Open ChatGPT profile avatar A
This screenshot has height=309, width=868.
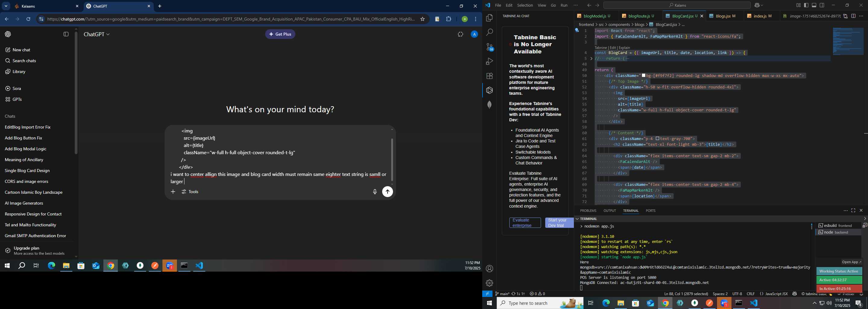click(474, 34)
